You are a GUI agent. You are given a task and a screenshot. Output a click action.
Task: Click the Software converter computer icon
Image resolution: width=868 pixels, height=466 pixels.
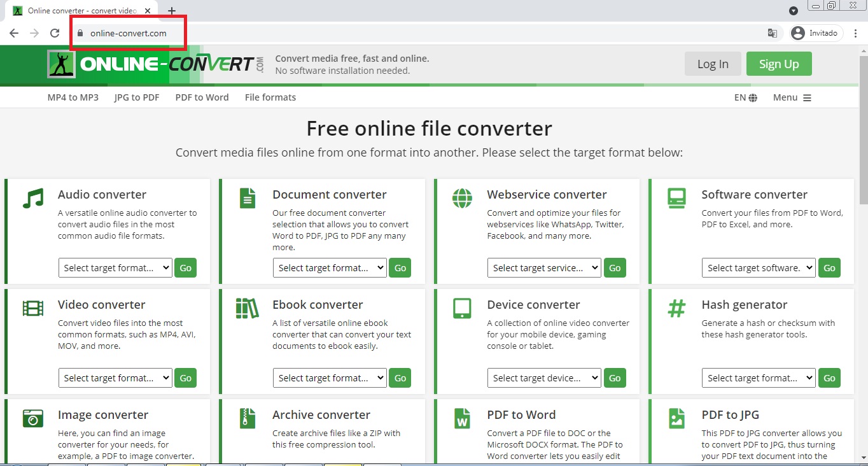pyautogui.click(x=676, y=198)
